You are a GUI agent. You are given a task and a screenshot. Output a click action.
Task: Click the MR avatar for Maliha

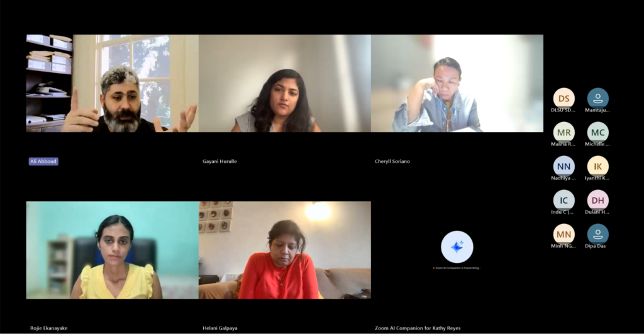[x=563, y=132]
